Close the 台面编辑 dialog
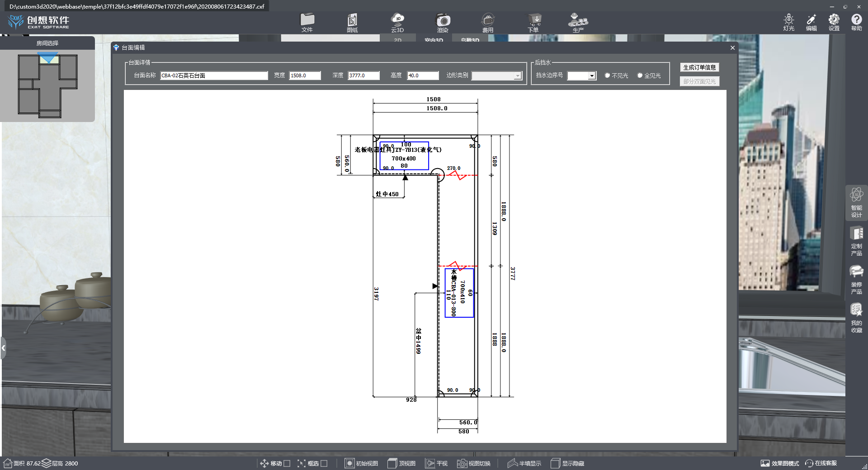Image resolution: width=868 pixels, height=470 pixels. point(732,47)
